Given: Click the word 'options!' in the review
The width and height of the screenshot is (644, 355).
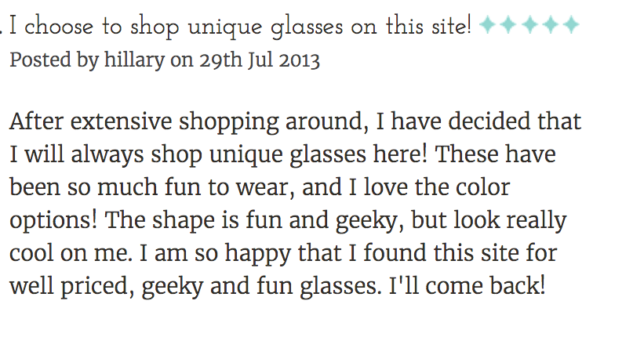Looking at the screenshot, I should coord(53,221).
